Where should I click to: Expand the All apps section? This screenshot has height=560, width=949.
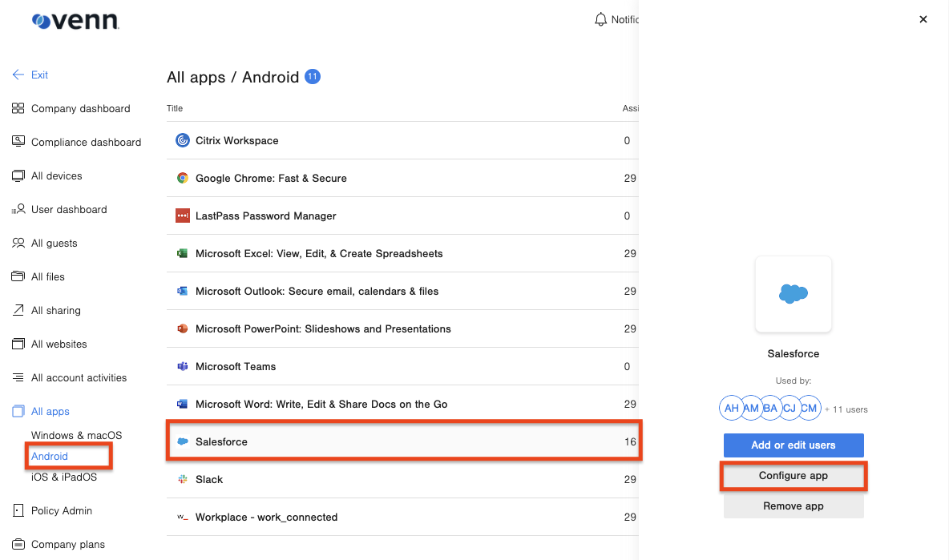click(50, 411)
